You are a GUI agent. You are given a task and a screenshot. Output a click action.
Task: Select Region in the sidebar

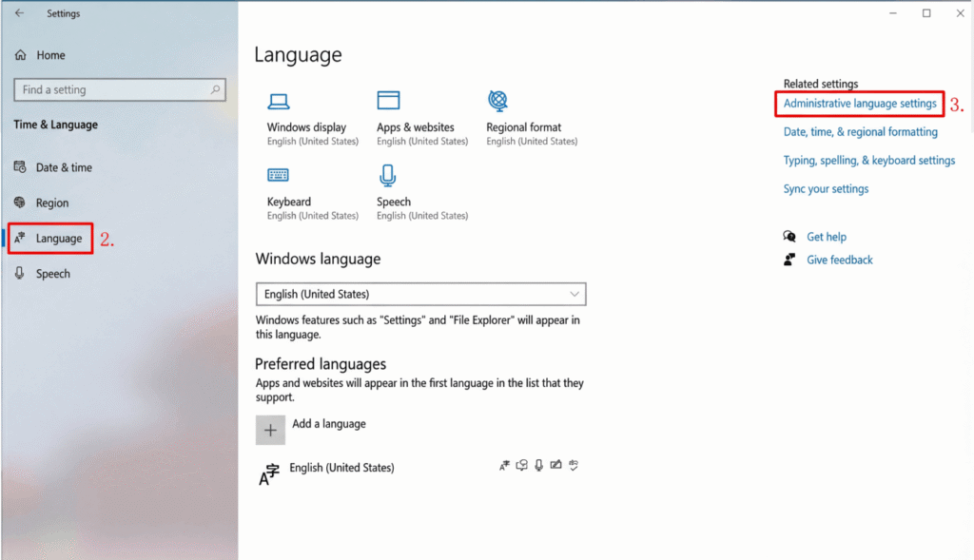click(x=52, y=203)
